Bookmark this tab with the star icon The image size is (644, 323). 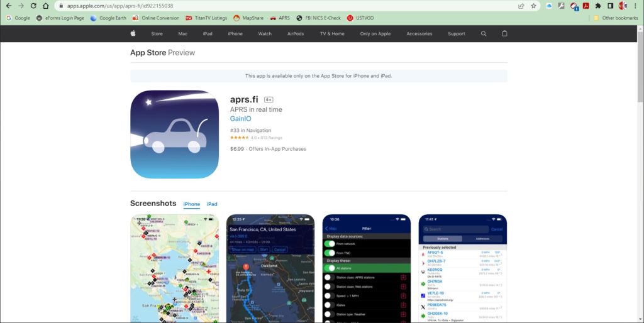[x=533, y=6]
